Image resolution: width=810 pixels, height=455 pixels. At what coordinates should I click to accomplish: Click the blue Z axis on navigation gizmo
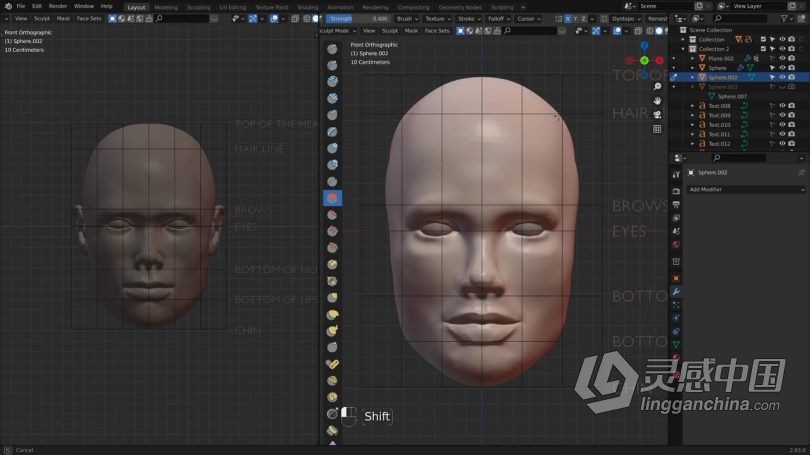pos(644,46)
